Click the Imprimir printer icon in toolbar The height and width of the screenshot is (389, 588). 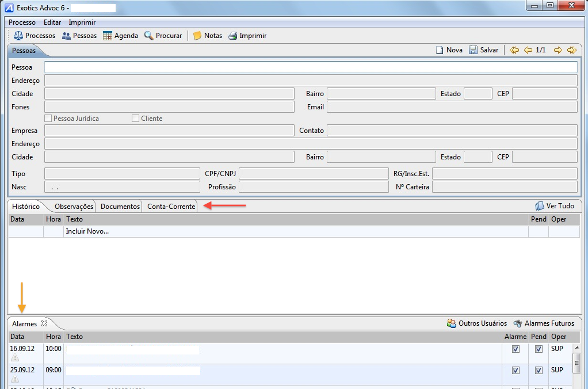[233, 36]
